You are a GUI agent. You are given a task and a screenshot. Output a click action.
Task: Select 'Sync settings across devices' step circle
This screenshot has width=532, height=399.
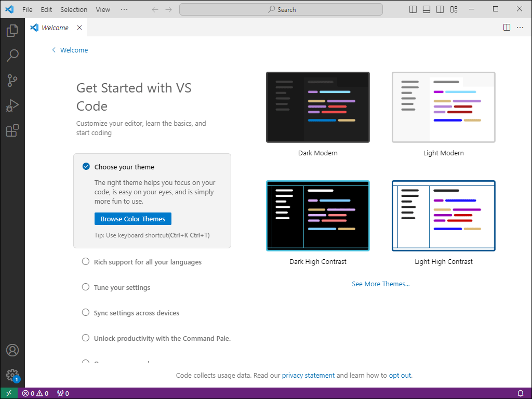(86, 312)
